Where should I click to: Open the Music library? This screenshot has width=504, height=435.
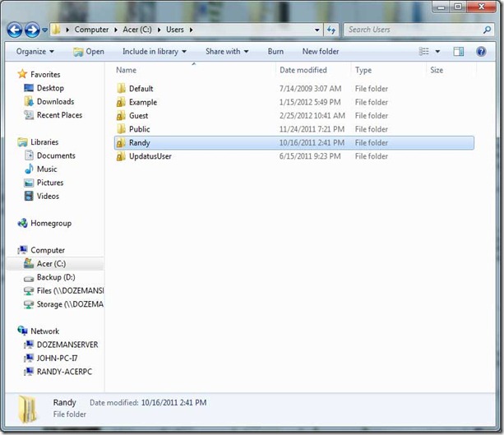tap(47, 169)
